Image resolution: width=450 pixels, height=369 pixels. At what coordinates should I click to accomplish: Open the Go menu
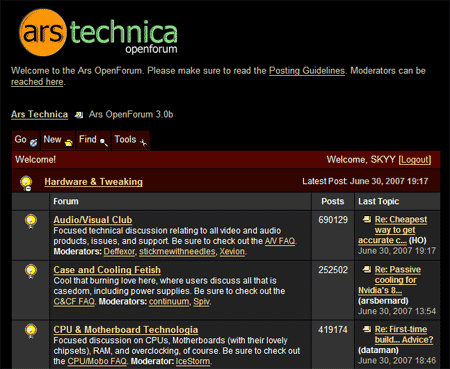tap(26, 140)
